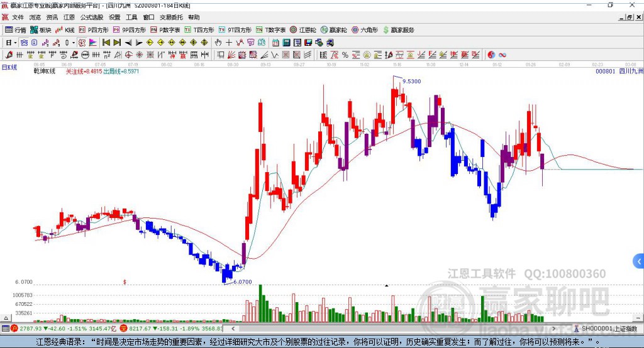Open the 赢家轮 tool
Image resolution: width=644 pixels, height=348 pixels.
334,30
